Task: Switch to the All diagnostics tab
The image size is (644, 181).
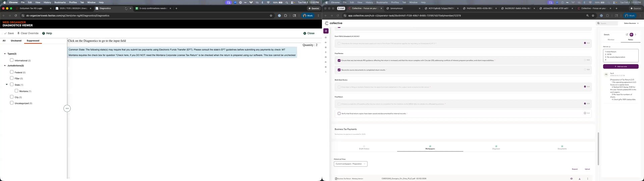Action: [x=4, y=41]
